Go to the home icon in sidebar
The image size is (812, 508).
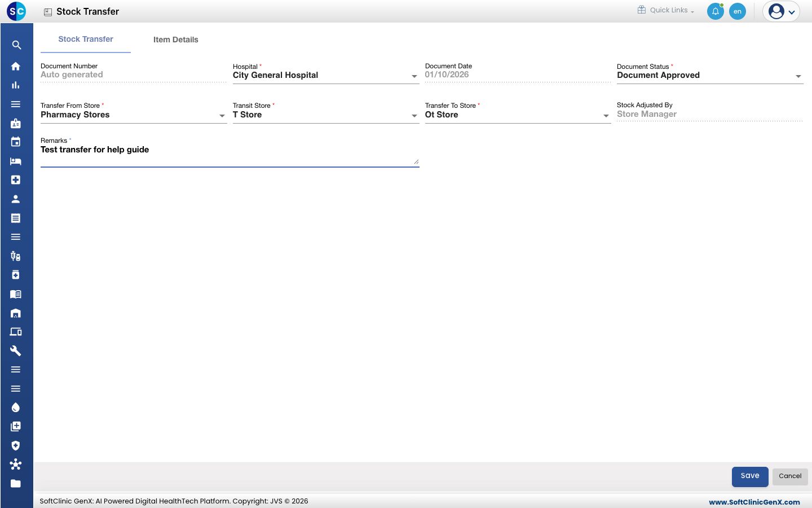[16, 66]
